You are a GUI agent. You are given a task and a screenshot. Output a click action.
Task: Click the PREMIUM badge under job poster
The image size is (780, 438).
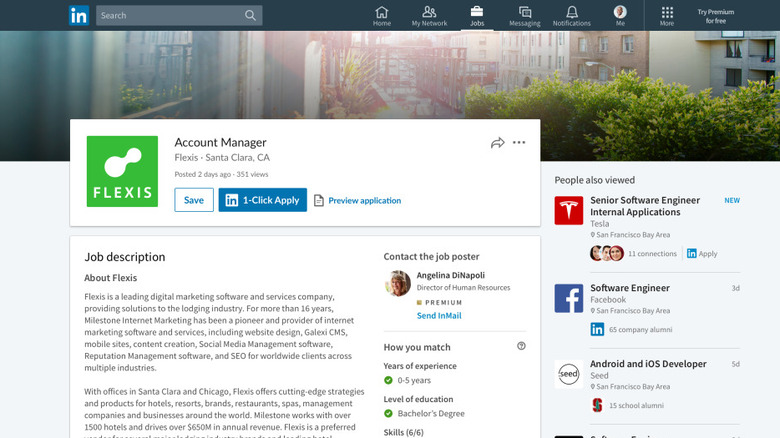coord(439,303)
